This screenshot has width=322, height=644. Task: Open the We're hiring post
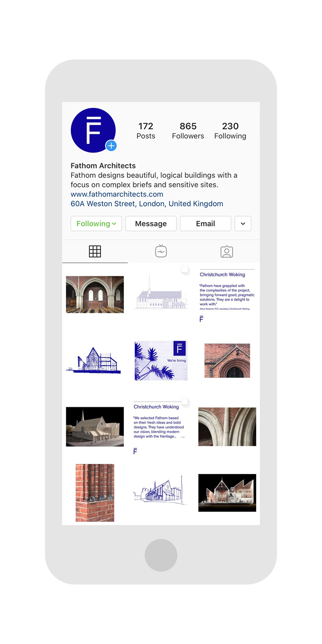[x=161, y=361]
